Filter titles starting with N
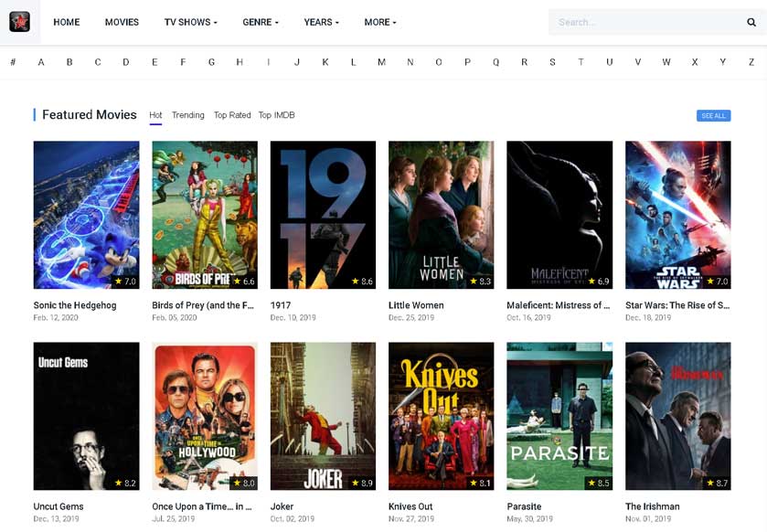The width and height of the screenshot is (767, 532). pos(410,62)
